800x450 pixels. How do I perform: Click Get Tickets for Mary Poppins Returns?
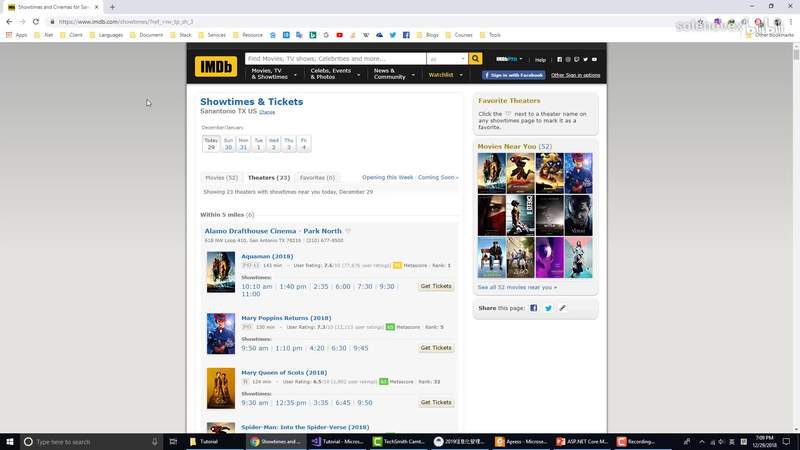(436, 348)
